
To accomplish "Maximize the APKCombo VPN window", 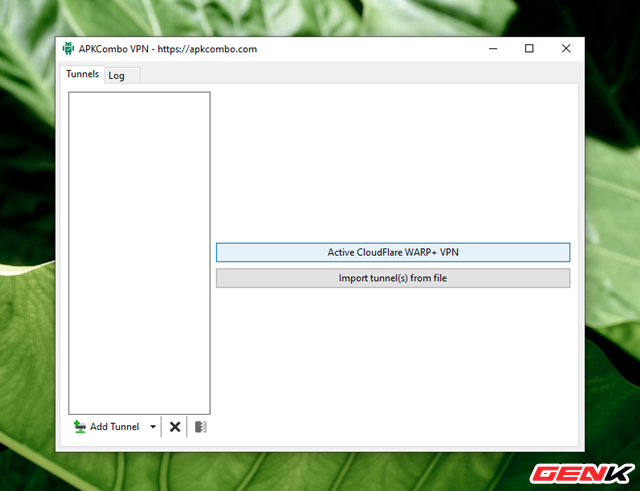I will pos(529,48).
